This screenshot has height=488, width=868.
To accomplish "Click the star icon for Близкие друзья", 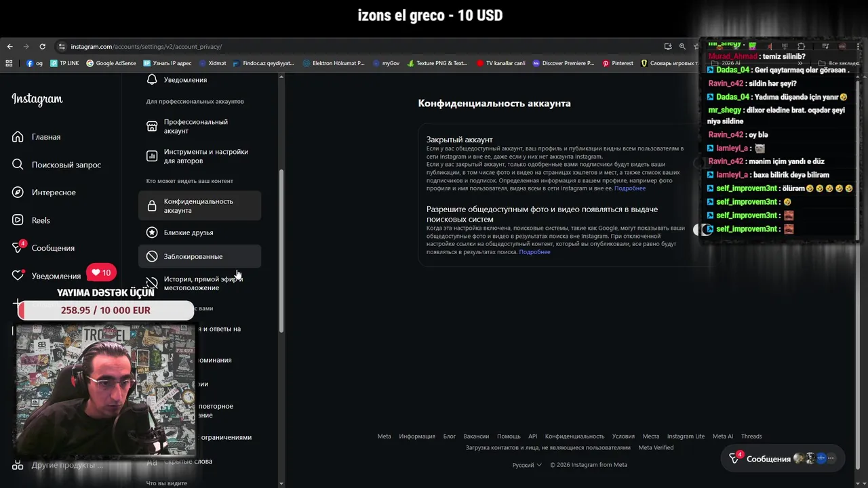I will click(x=152, y=232).
